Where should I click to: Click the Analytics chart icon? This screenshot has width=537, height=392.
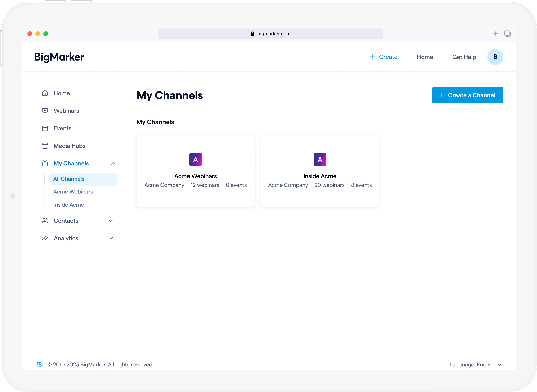coord(45,238)
